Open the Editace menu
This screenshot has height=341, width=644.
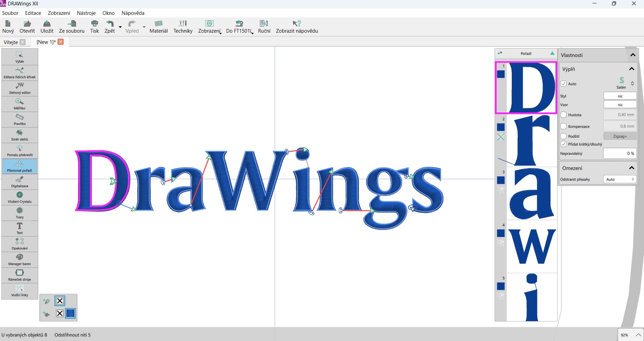pos(33,13)
